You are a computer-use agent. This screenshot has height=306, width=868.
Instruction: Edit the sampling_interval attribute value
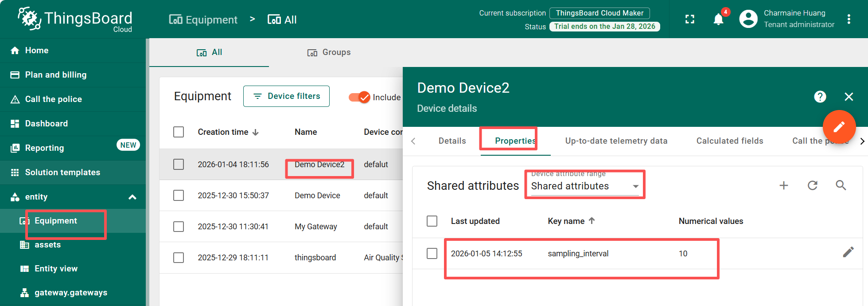[848, 252]
